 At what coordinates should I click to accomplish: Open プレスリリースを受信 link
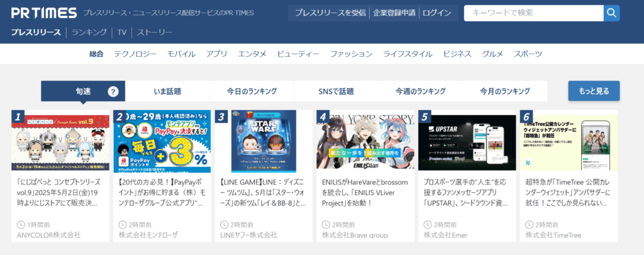[330, 13]
